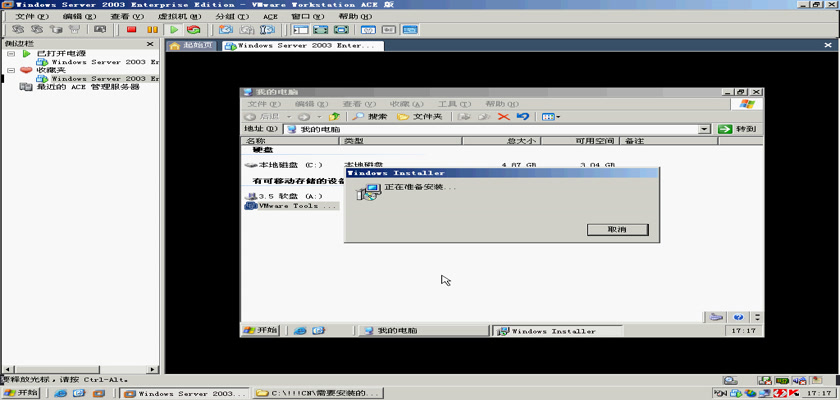Click the red Power Off toolbar icon
Viewport: 840px width, 400px height.
[x=131, y=29]
